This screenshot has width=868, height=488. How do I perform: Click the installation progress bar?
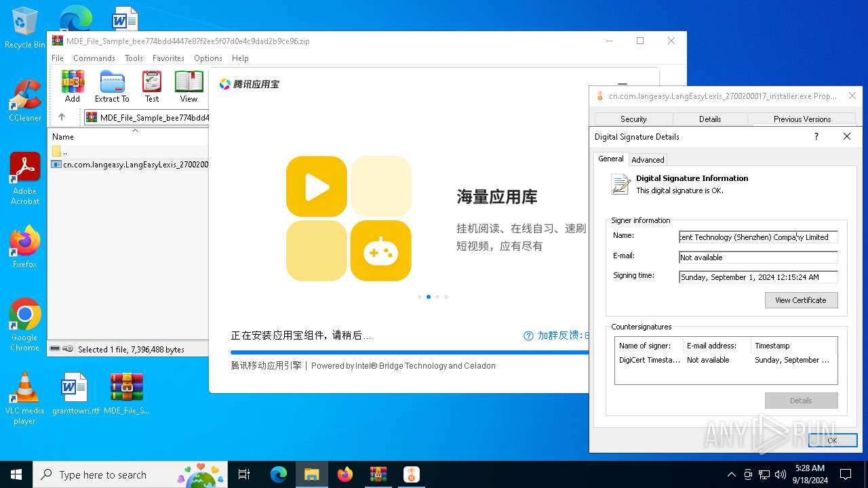410,352
